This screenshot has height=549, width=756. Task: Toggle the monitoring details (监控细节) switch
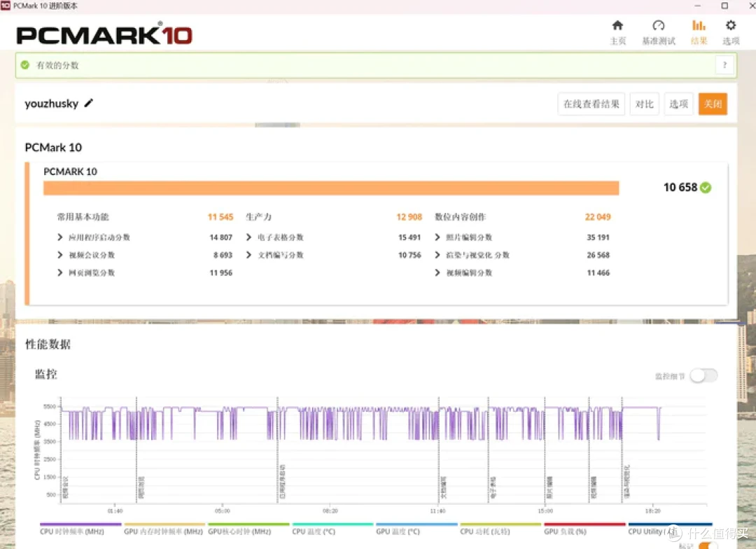703,375
